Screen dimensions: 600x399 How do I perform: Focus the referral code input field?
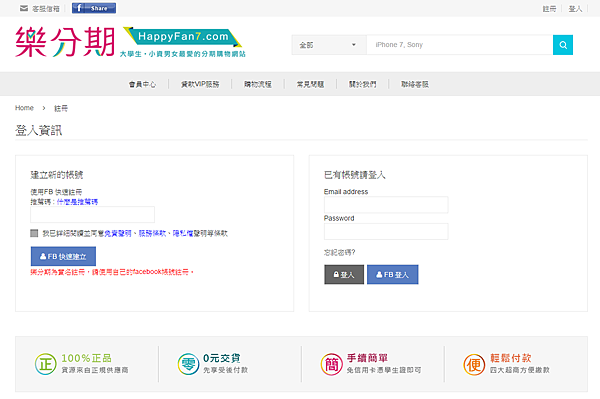point(93,215)
